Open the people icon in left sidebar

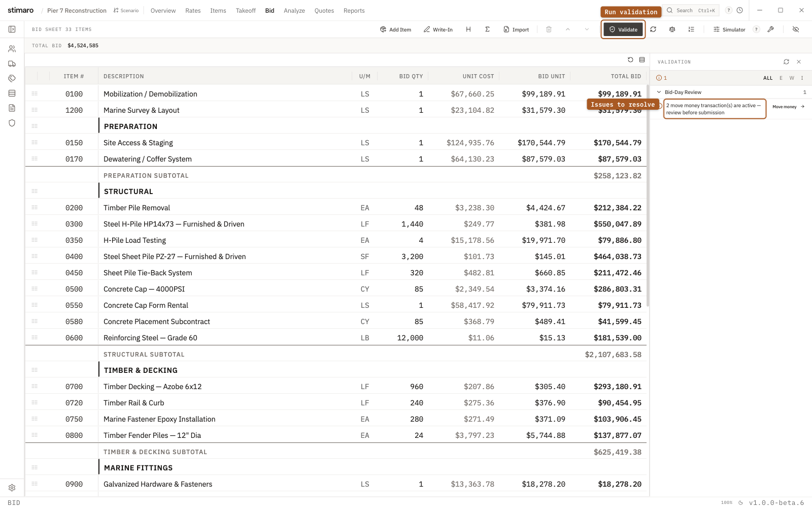click(x=12, y=49)
